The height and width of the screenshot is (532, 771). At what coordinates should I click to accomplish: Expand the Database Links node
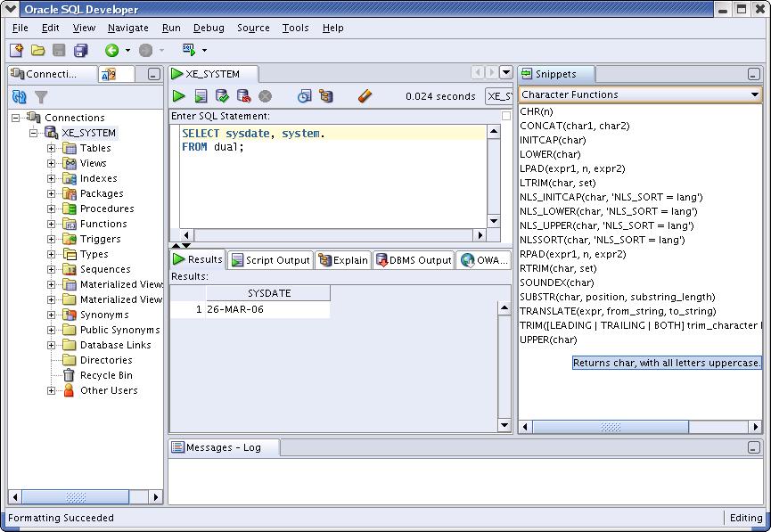coord(51,345)
